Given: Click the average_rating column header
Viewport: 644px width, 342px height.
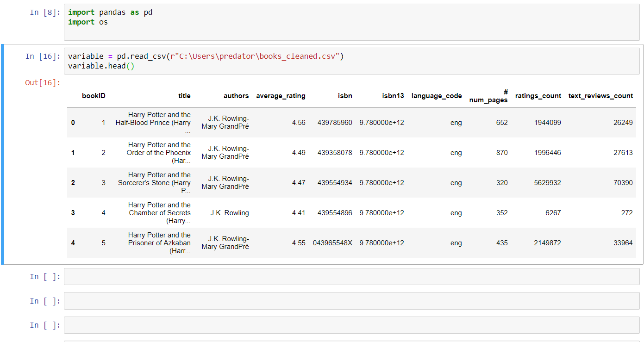Looking at the screenshot, I should 281,96.
